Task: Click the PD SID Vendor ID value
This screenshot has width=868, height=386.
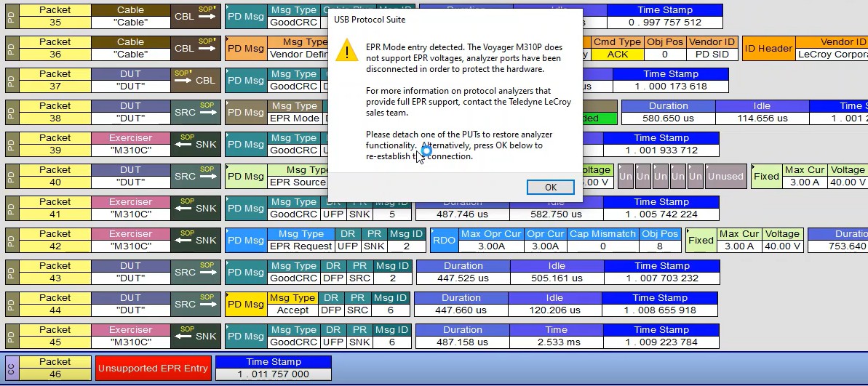Action: pos(712,55)
